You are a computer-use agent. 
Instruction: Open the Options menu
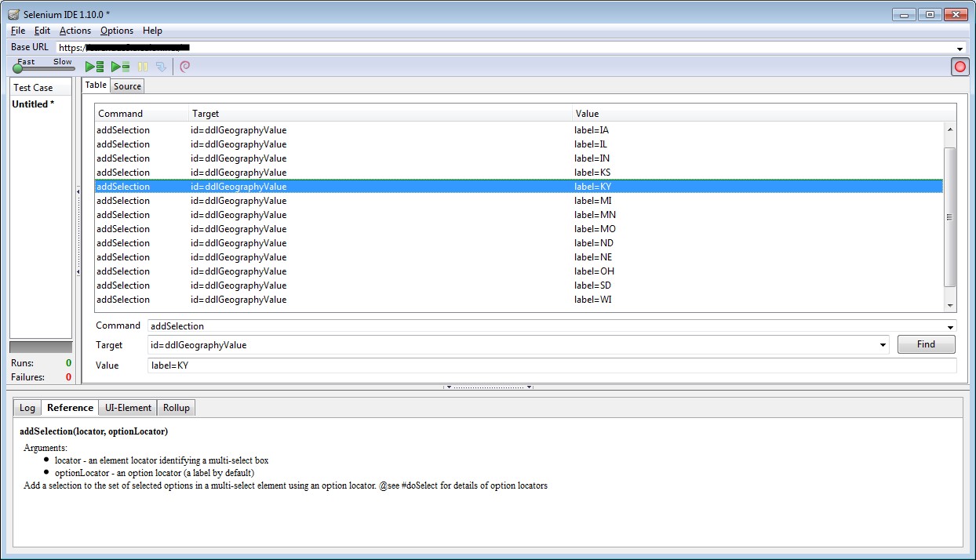pyautogui.click(x=117, y=31)
